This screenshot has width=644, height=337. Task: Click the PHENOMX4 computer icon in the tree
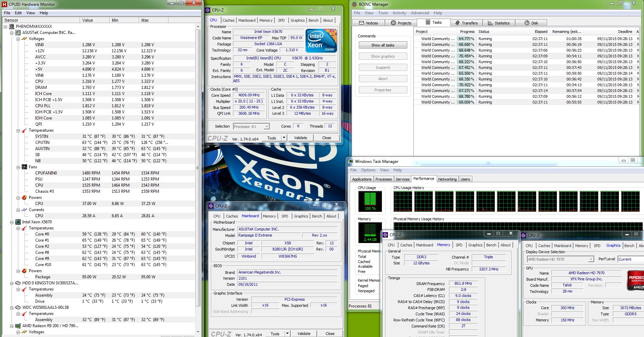(x=12, y=26)
